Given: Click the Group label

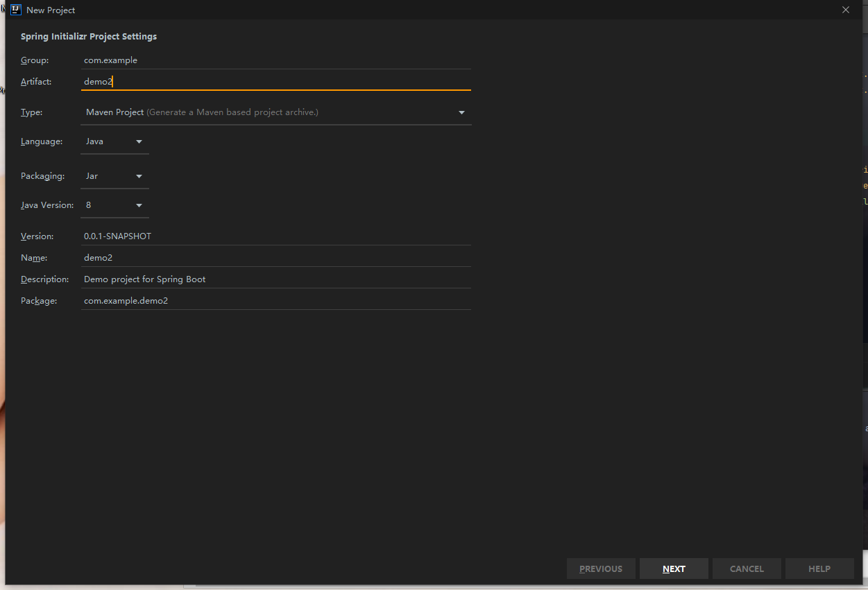Looking at the screenshot, I should coord(35,60).
